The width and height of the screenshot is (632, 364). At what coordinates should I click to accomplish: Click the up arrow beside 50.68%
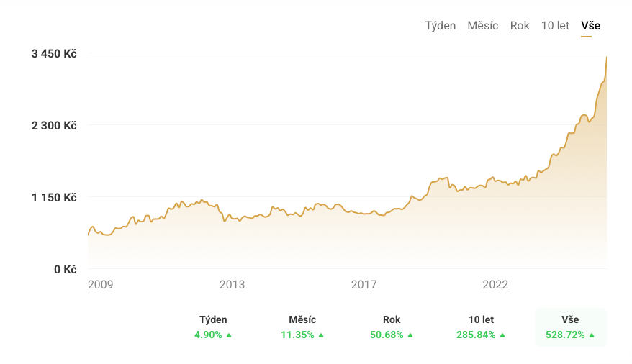click(410, 335)
